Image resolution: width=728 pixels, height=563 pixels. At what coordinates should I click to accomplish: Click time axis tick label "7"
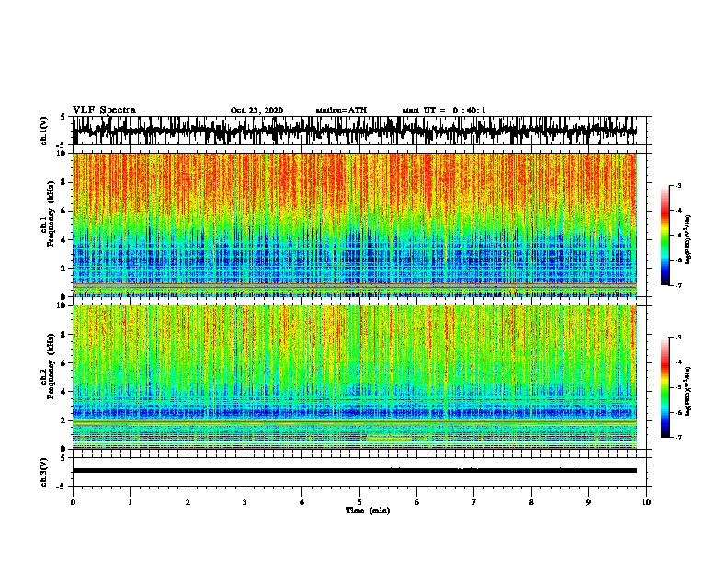tap(474, 502)
